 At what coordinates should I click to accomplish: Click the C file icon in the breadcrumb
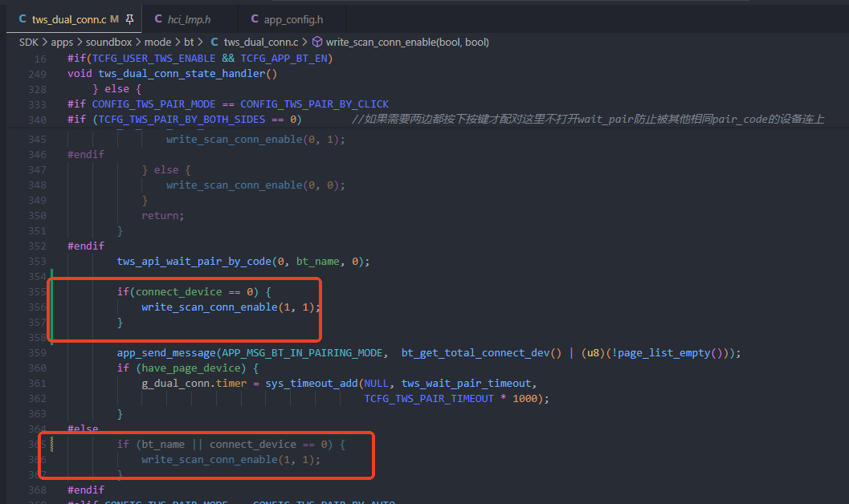[214, 42]
